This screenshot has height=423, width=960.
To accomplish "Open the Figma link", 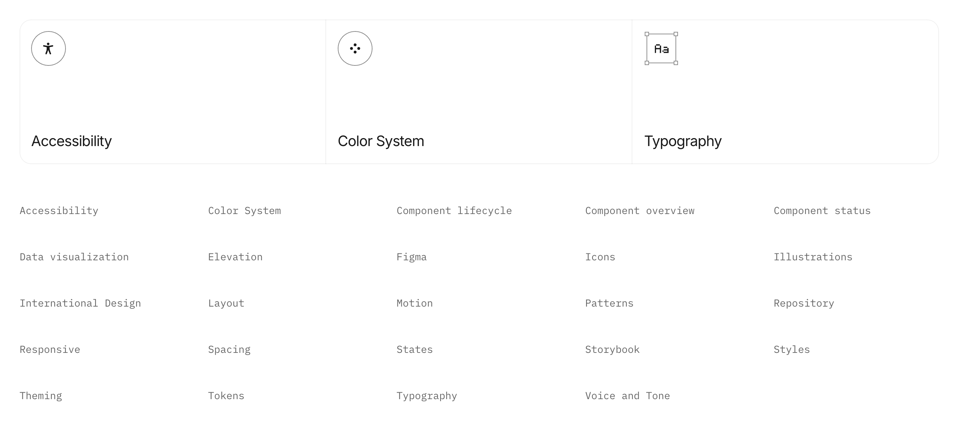I will 411,257.
